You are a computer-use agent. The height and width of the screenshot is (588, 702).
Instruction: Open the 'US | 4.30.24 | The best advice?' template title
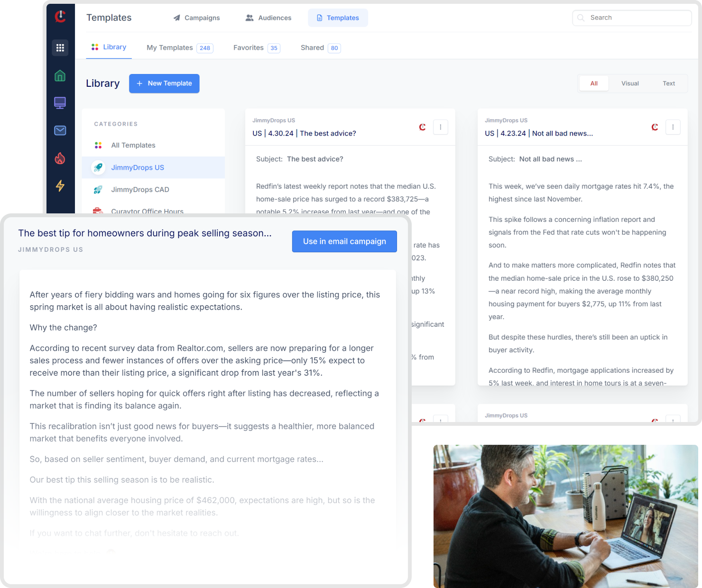(304, 134)
